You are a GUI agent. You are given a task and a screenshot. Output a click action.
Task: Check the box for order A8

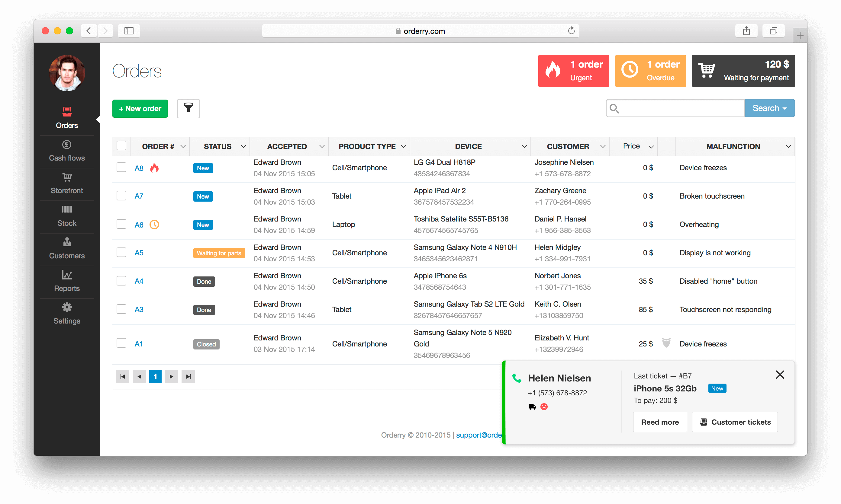click(121, 167)
